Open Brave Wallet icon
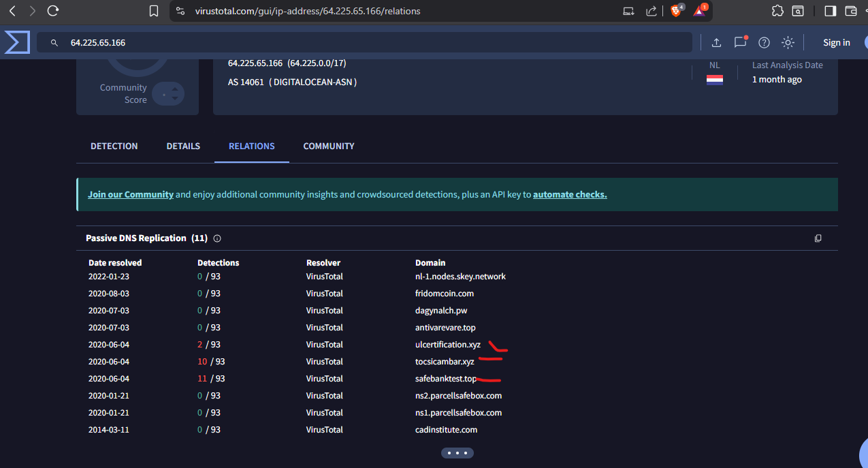868x468 pixels. point(850,11)
